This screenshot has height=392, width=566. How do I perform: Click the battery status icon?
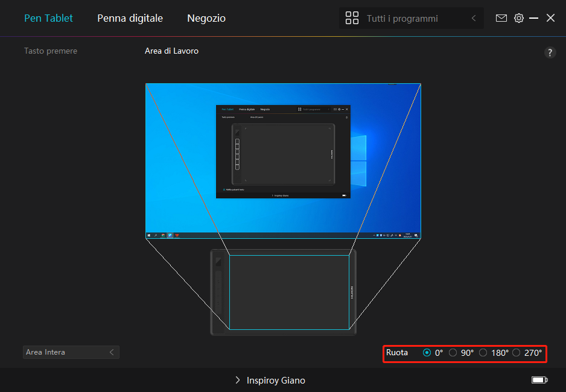[x=539, y=380]
